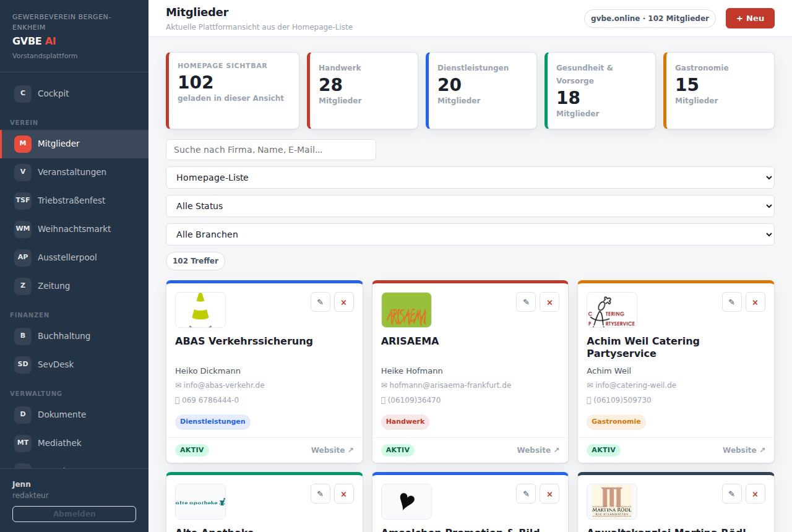Click the 102 Treffer result count

point(196,261)
